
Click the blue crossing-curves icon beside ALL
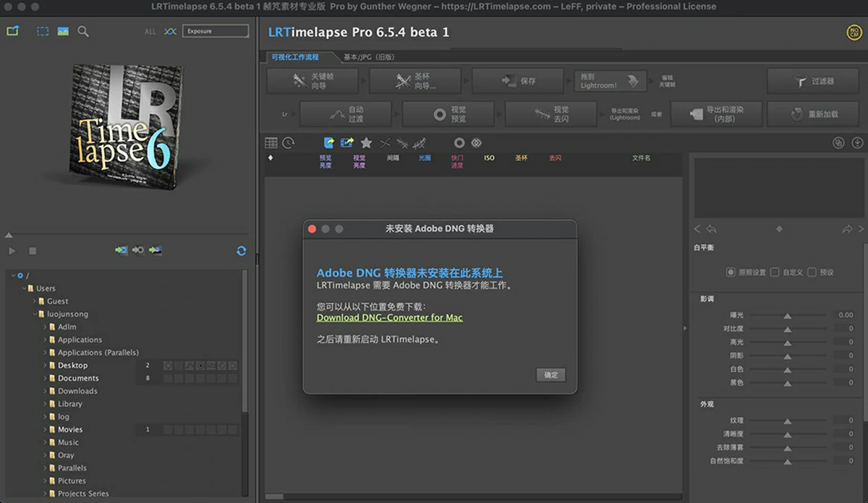170,31
